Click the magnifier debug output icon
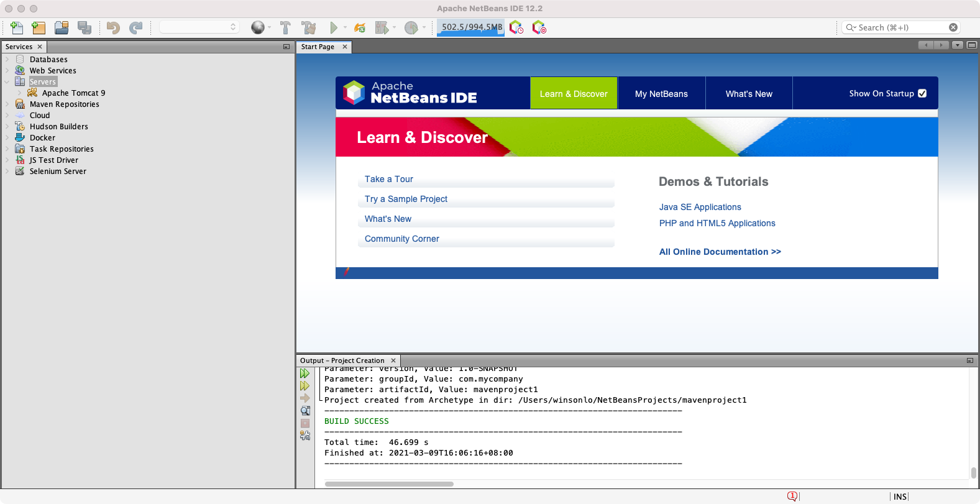980x504 pixels. tap(305, 411)
